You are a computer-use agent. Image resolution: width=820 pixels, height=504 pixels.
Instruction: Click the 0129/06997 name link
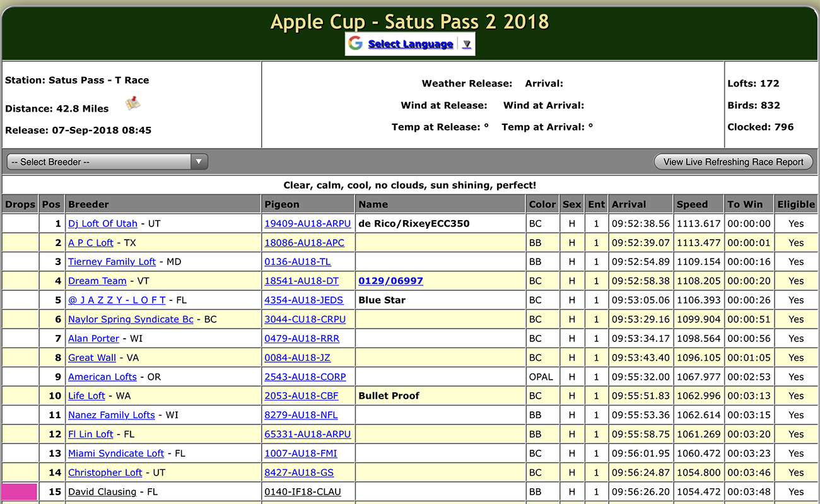point(390,281)
